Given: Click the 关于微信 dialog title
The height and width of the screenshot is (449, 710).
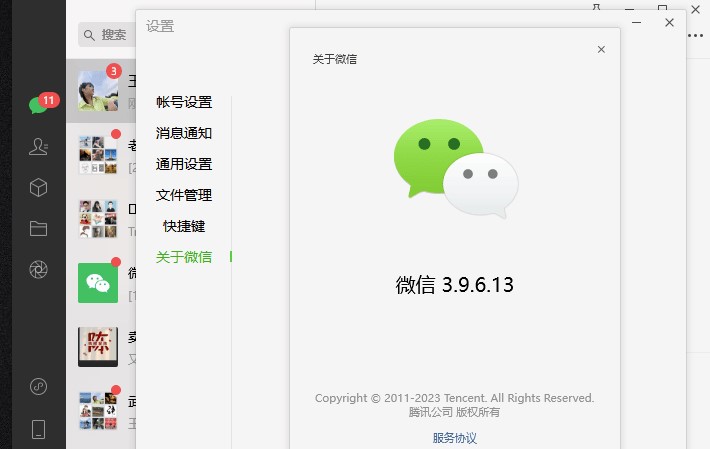Looking at the screenshot, I should [x=335, y=59].
